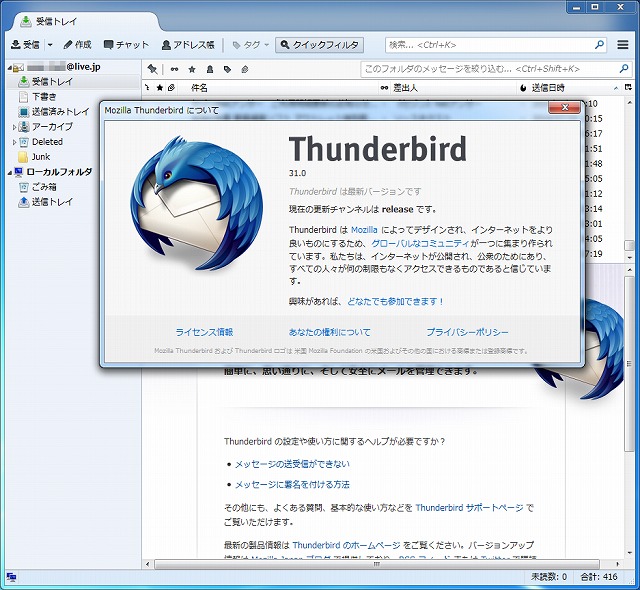
Task: Click the read glasses column header
Action: (384, 88)
